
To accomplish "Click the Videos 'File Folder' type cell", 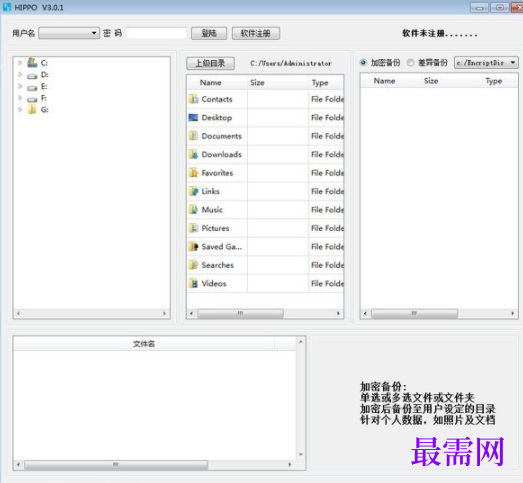I will click(327, 283).
